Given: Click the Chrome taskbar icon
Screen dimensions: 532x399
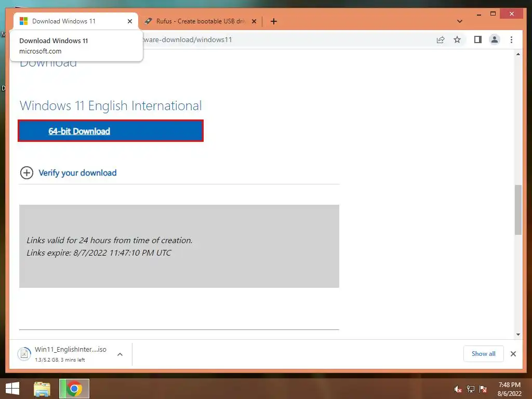Looking at the screenshot, I should [74, 389].
